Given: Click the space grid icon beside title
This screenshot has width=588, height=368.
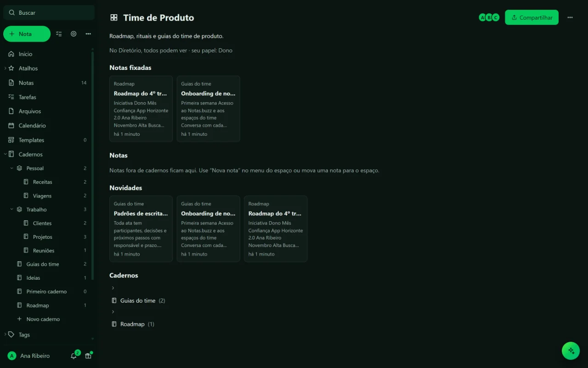Looking at the screenshot, I should [114, 17].
